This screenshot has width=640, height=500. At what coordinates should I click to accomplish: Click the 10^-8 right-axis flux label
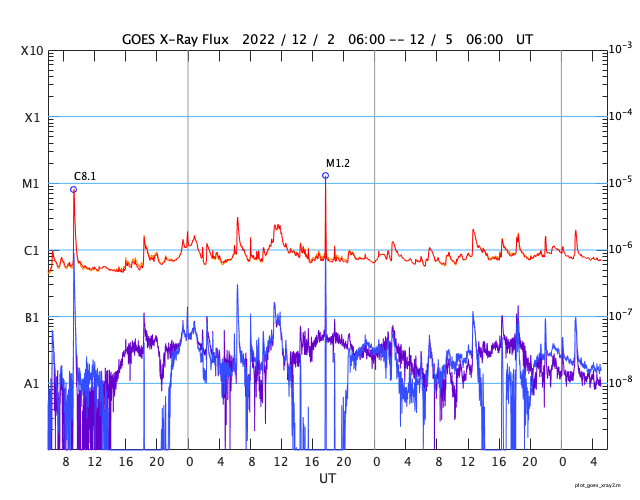621,382
